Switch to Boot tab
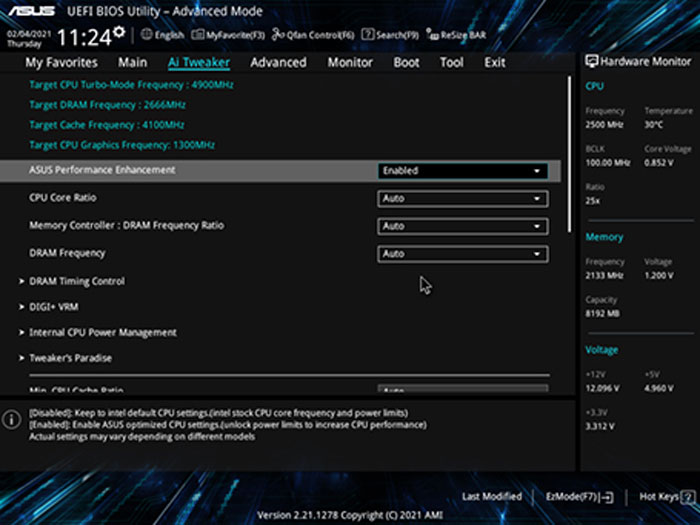 [x=406, y=62]
